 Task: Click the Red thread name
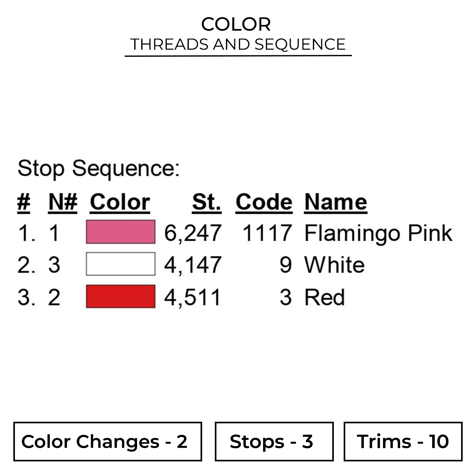(324, 297)
